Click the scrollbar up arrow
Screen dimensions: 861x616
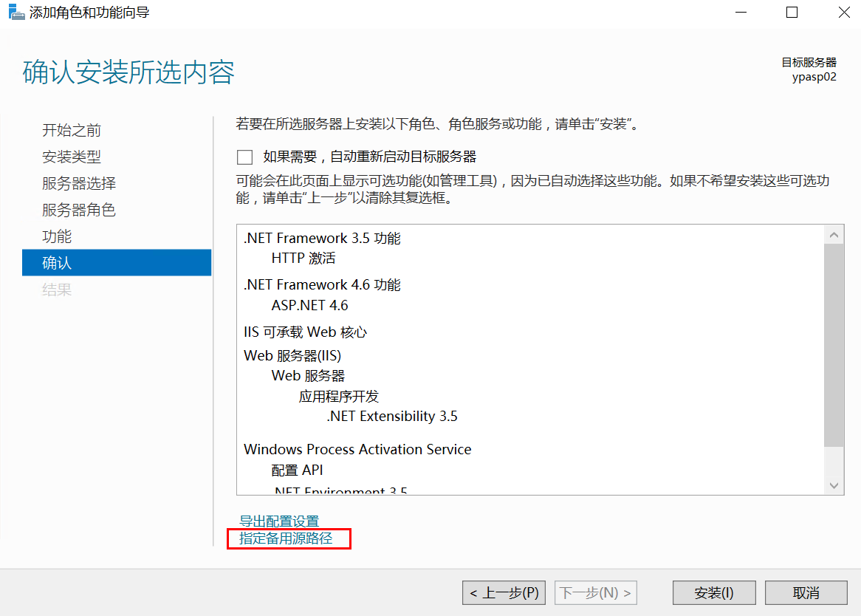834,233
